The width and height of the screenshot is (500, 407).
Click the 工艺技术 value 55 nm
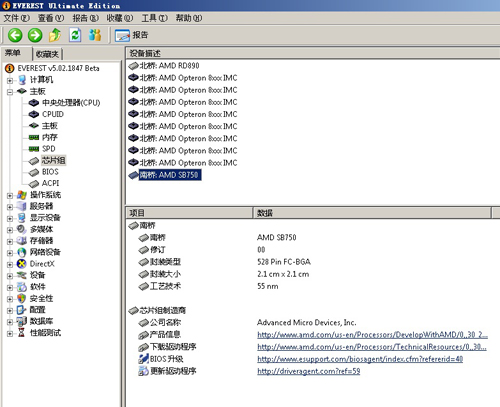(268, 286)
